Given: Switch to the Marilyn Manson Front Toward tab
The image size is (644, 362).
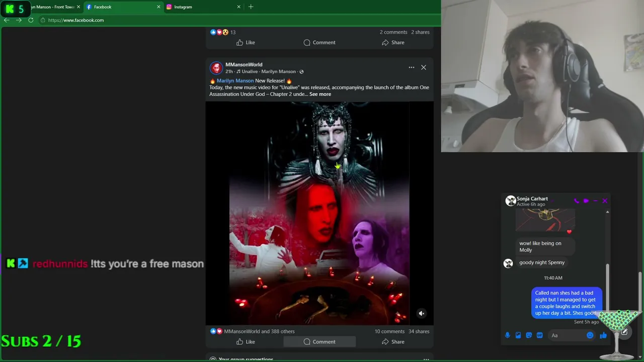Looking at the screenshot, I should 53,7.
